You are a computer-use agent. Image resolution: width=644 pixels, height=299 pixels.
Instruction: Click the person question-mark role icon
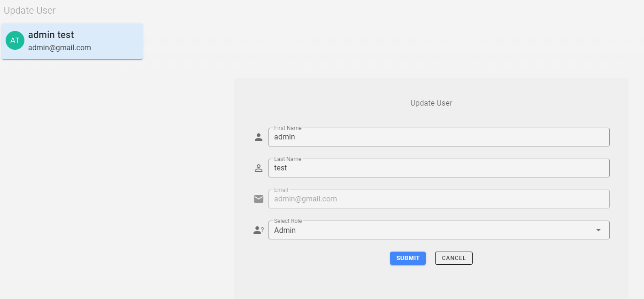pyautogui.click(x=258, y=230)
